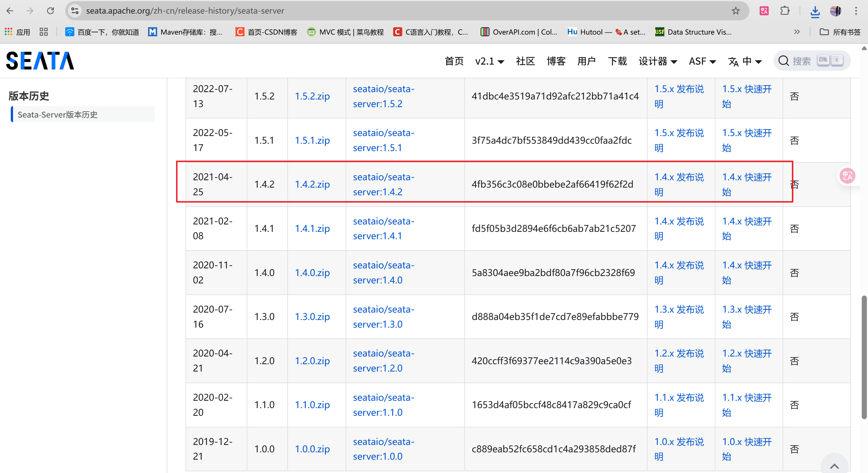Download the 1.4.2.zip file link

point(312,184)
